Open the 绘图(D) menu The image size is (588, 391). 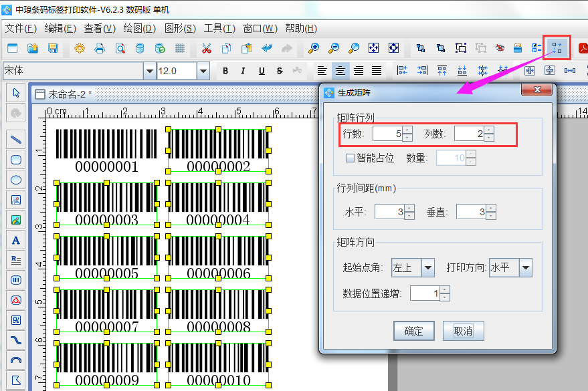click(139, 28)
